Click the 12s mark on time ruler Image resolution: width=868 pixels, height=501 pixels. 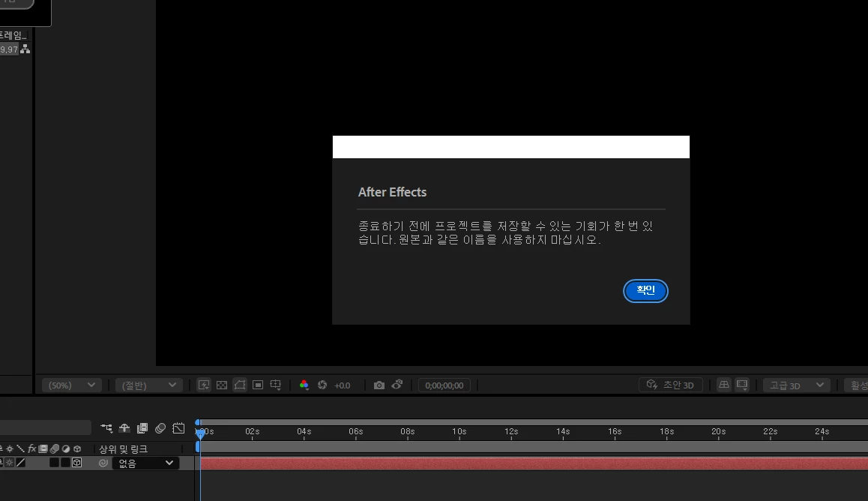511,431
